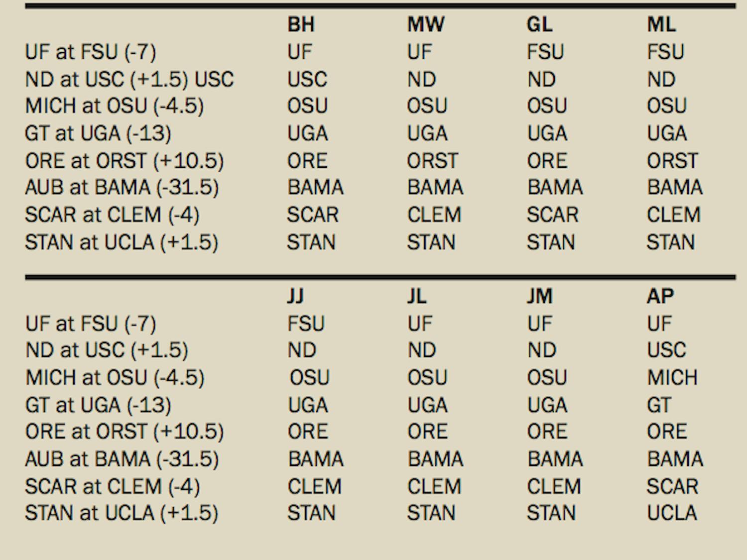This screenshot has width=747, height=560.
Task: Click AP's SCAR pick
Action: tap(672, 486)
